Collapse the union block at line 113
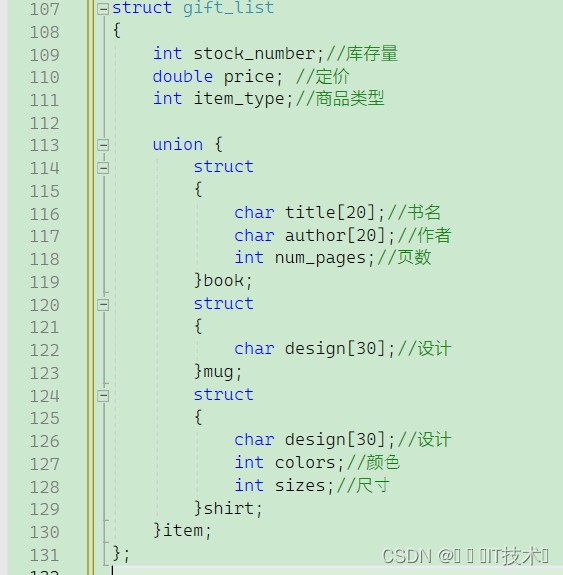 pos(103,145)
